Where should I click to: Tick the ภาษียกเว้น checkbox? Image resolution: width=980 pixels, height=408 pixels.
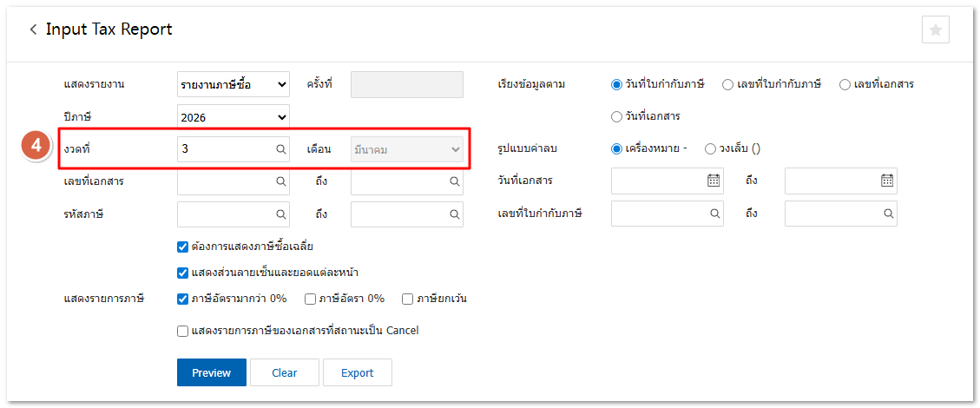click(x=407, y=299)
